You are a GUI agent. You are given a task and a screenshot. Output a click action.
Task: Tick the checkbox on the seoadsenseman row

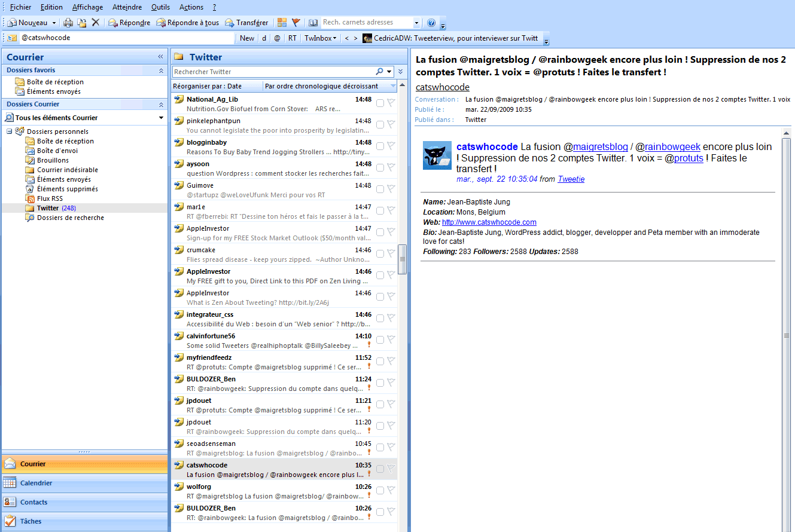(x=380, y=447)
